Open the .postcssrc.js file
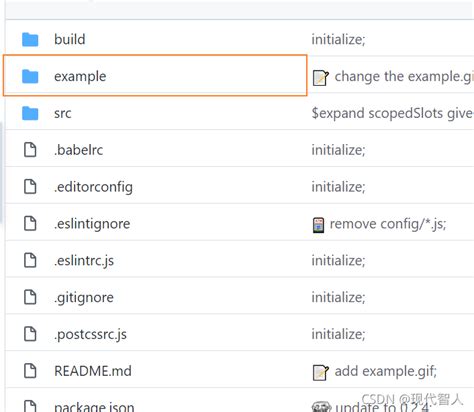 point(90,335)
